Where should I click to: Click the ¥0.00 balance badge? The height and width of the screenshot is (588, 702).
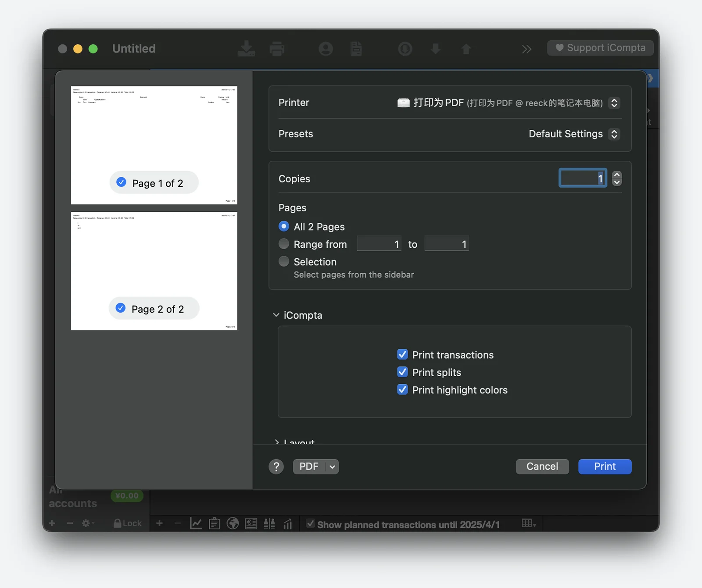pyautogui.click(x=127, y=495)
